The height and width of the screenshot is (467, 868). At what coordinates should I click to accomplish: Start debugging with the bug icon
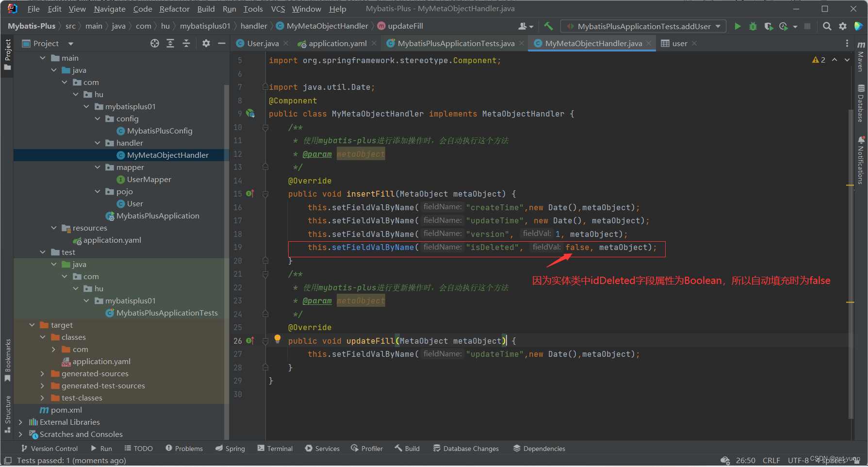coord(753,26)
